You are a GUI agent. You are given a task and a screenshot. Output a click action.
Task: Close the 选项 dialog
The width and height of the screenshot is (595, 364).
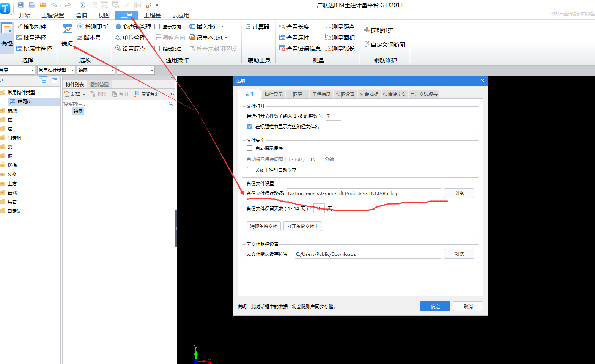point(483,80)
